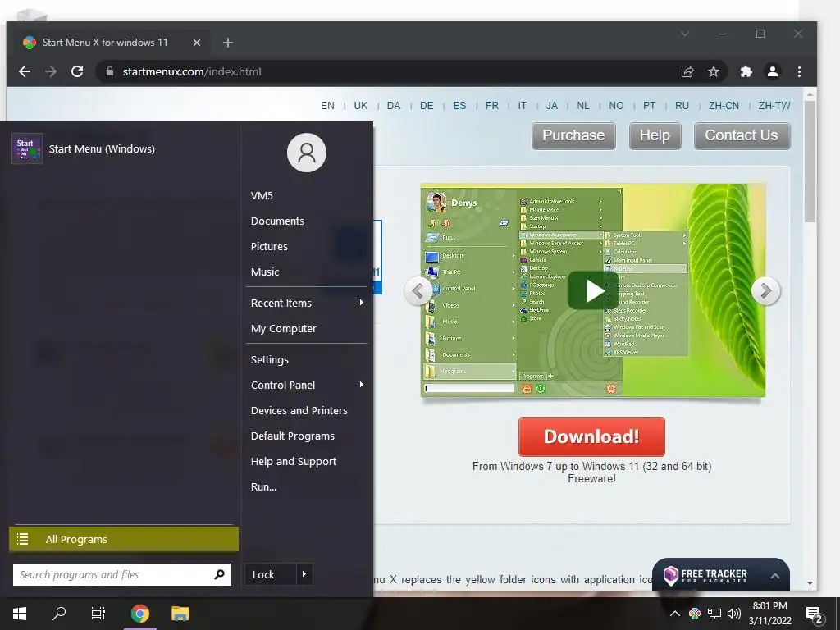Open the notification center icon
Image resolution: width=840 pixels, height=630 pixels.
(814, 614)
